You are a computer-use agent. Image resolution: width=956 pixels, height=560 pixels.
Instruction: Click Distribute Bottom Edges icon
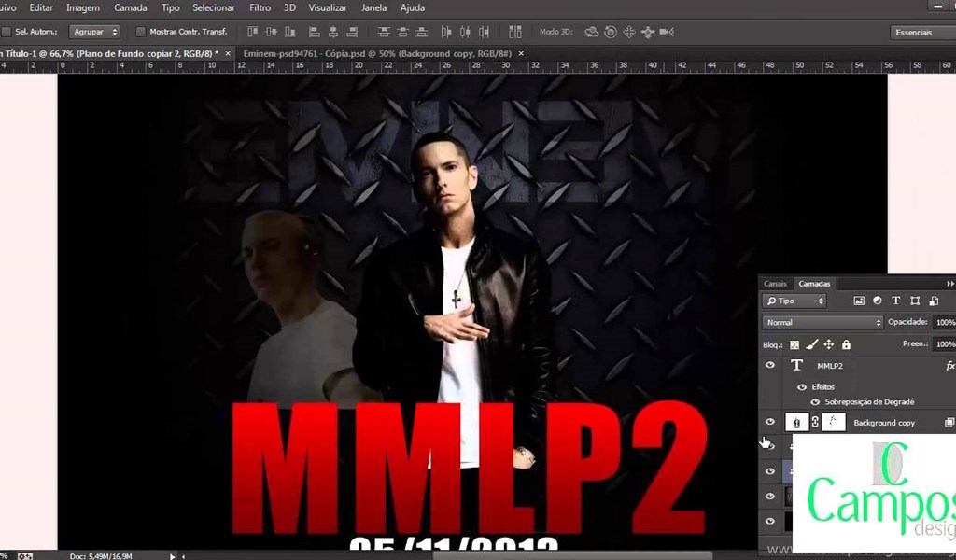421,32
